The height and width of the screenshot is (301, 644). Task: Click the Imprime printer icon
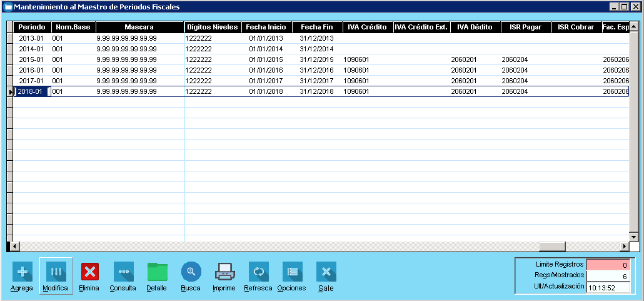tap(224, 272)
